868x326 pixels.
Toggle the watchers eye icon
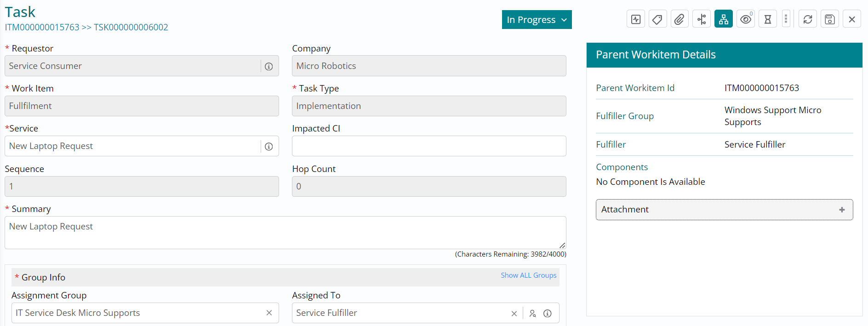[x=746, y=19]
